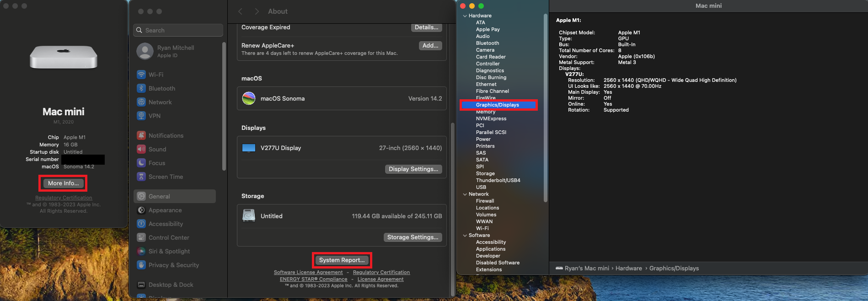Click the Control Center icon

[141, 237]
